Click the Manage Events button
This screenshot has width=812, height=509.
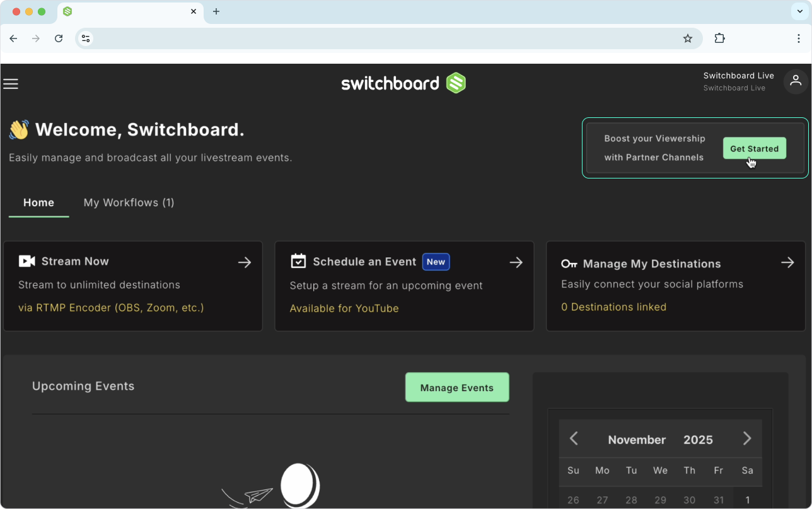[457, 387]
